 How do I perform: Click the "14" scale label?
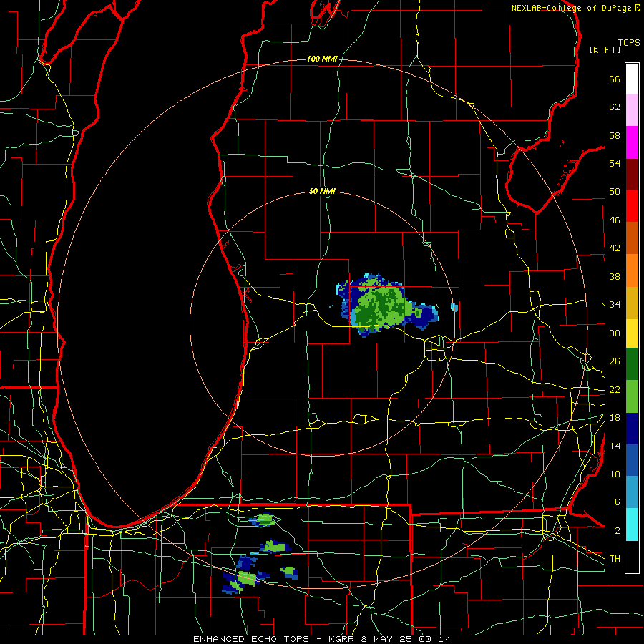point(615,446)
